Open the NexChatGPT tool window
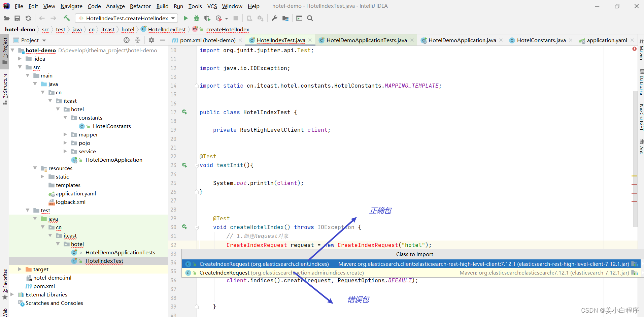This screenshot has height=317, width=644. tap(641, 117)
